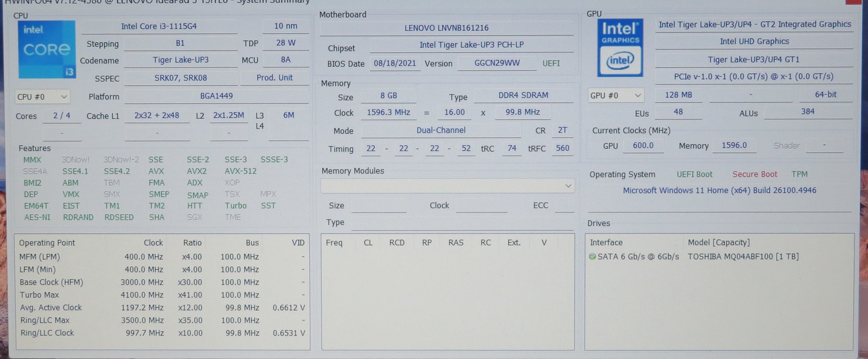The width and height of the screenshot is (868, 359).
Task: Click the Ring/LLC Clock row
Action: click(x=162, y=333)
